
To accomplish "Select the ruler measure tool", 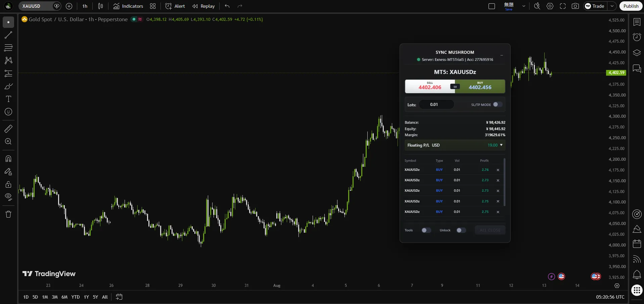I will [8, 128].
